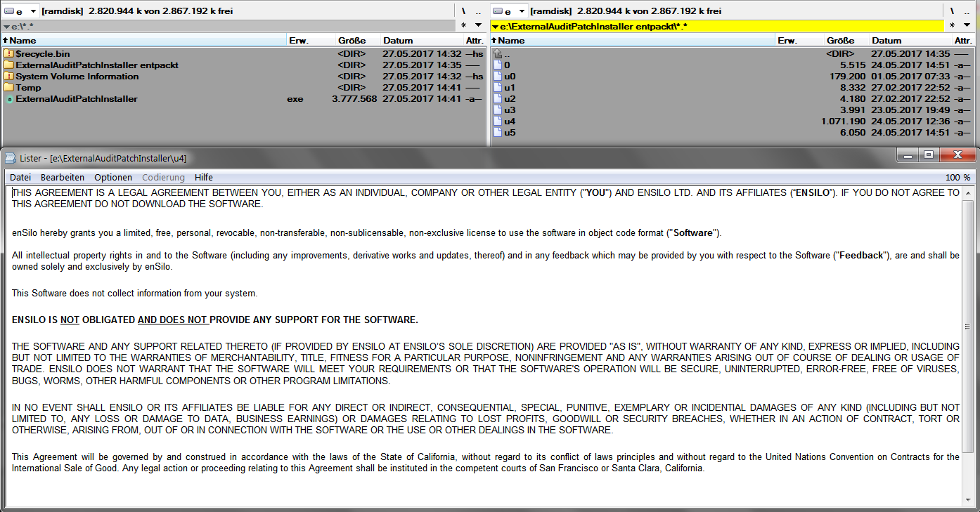Viewport: 980px width, 512px height.
Task: Open the Optionen menu in Lister
Action: pos(113,178)
